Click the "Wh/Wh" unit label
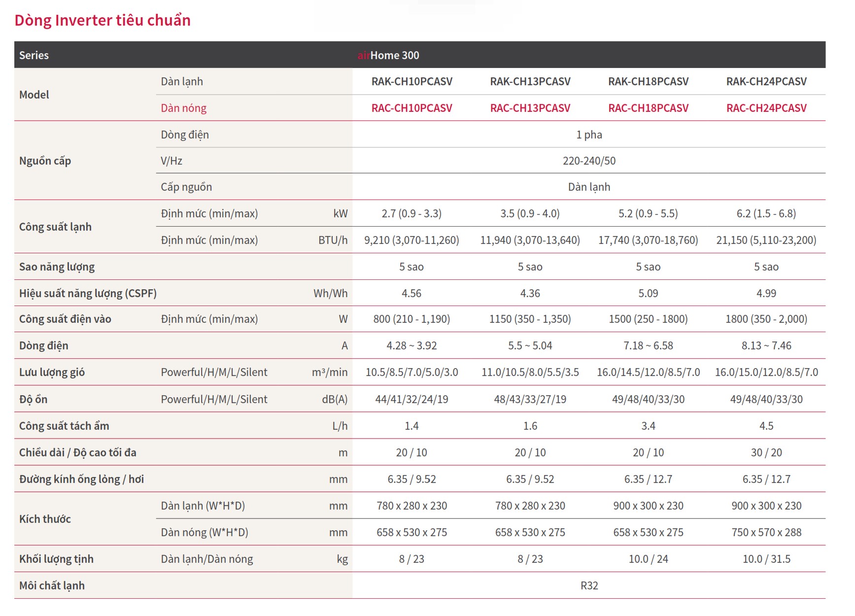The height and width of the screenshot is (616, 855). [331, 293]
